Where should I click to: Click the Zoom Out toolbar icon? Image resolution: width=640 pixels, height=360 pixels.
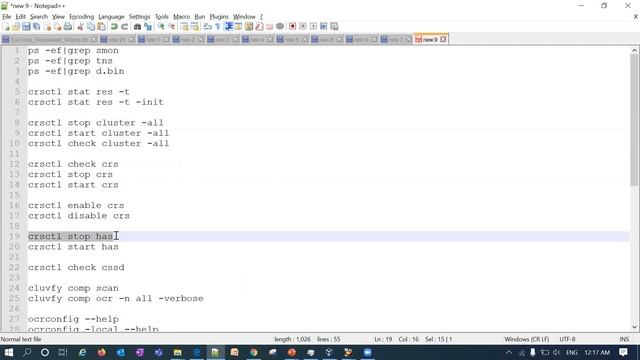[172, 27]
